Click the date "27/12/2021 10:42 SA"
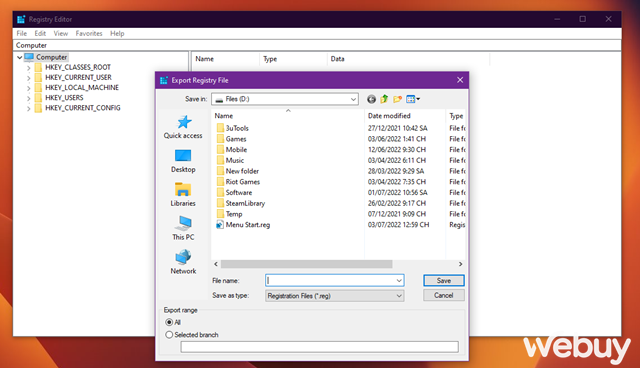 click(398, 128)
